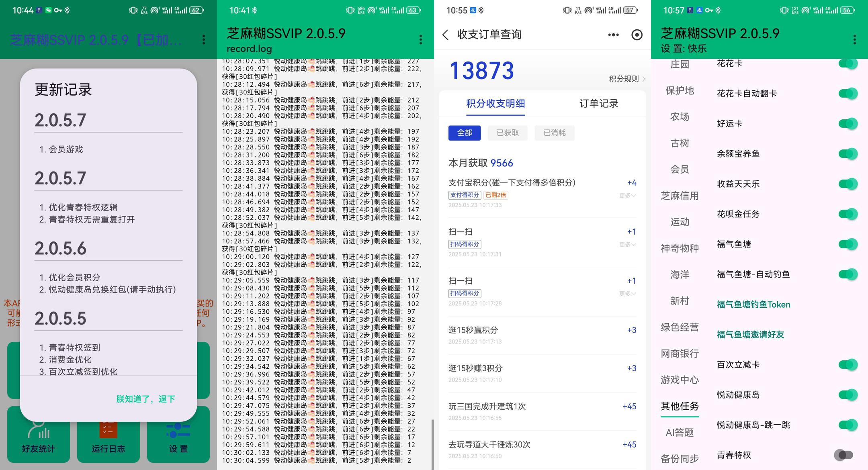Select 会员 in settings sidebar
The image size is (868, 470).
[x=680, y=170]
